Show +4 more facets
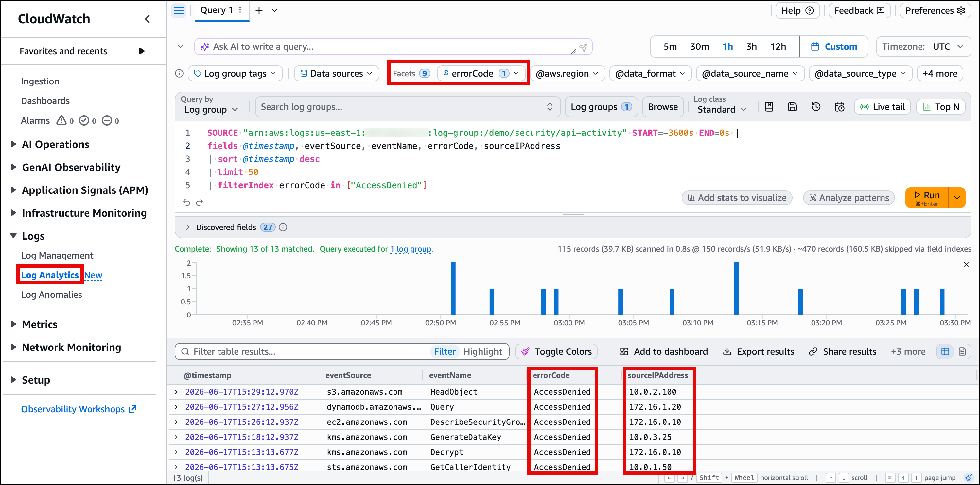980x485 pixels. pyautogui.click(x=940, y=74)
